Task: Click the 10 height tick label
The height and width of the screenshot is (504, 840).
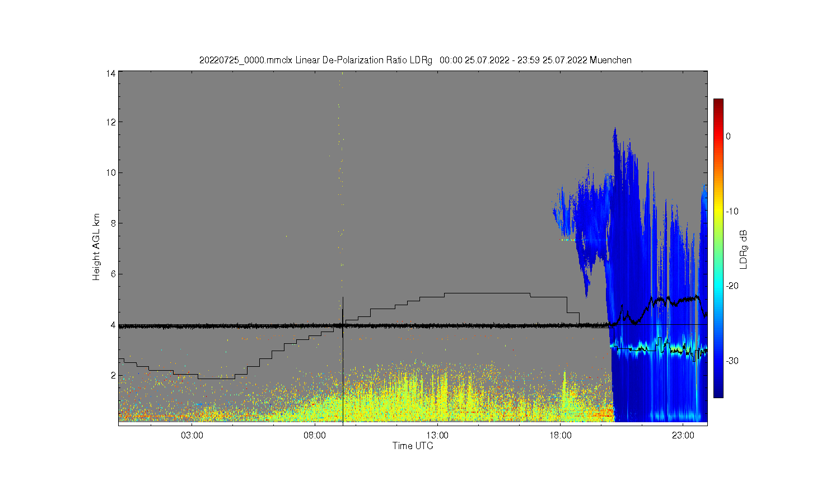Action: [x=111, y=172]
